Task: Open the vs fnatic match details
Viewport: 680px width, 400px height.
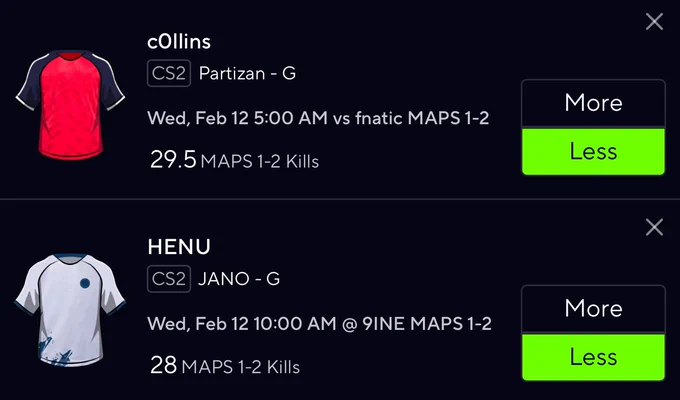Action: 318,118
